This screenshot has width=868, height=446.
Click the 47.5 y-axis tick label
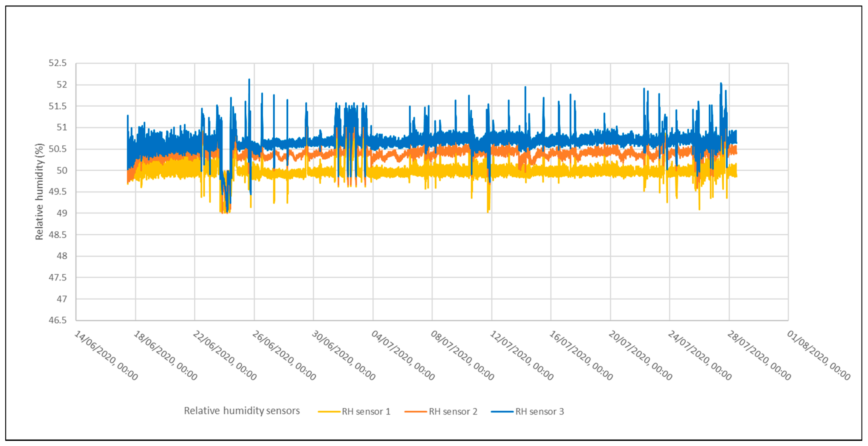58,277
